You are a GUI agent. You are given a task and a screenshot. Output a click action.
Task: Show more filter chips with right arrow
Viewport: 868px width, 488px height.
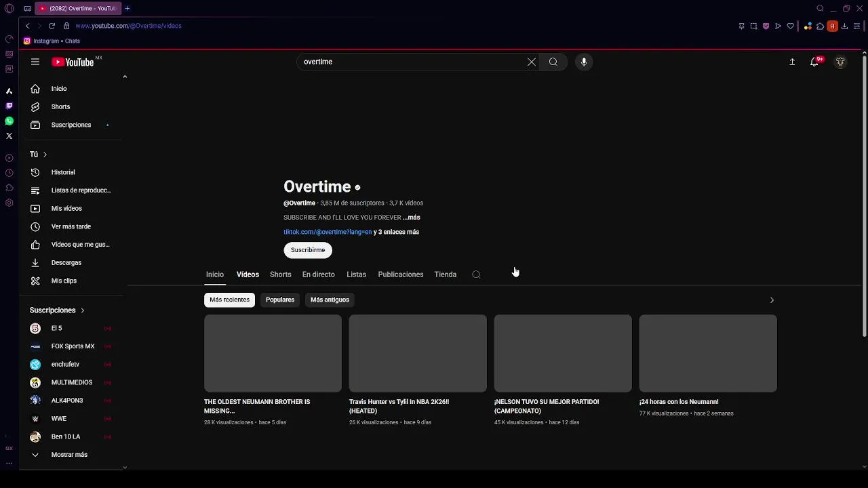click(772, 300)
